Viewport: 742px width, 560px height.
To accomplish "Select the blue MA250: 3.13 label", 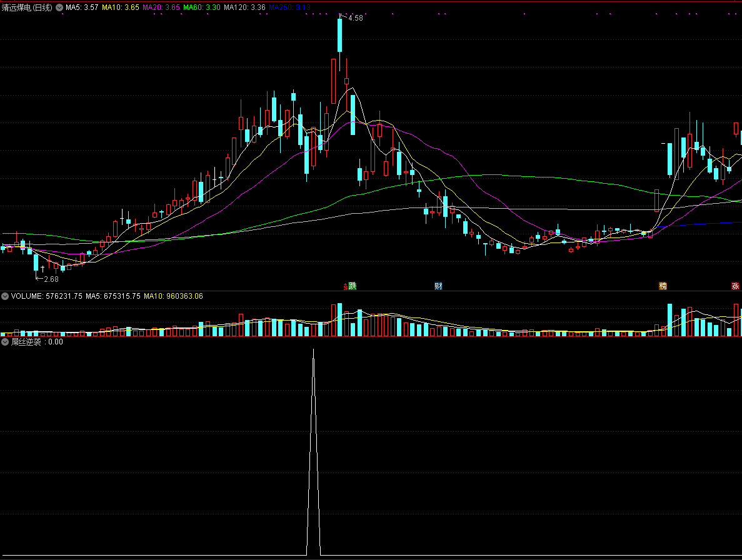I will (x=289, y=7).
